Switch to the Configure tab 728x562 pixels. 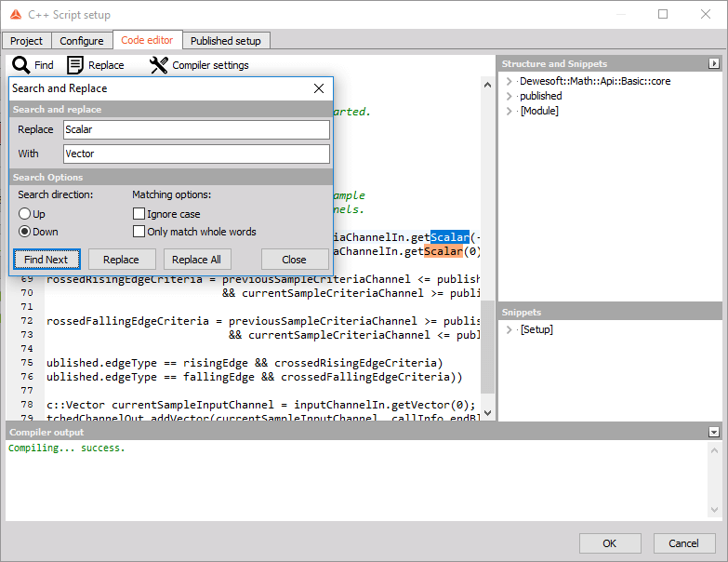click(x=82, y=41)
